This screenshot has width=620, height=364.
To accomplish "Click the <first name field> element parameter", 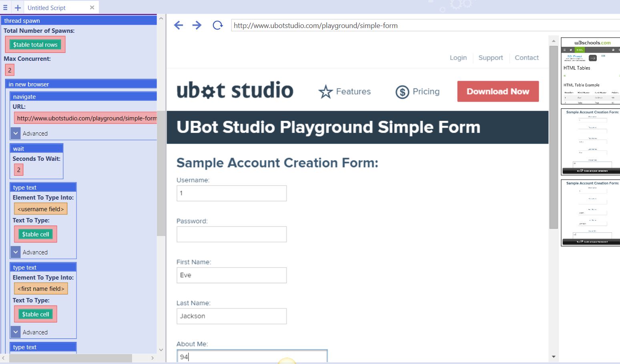I will [x=41, y=288].
